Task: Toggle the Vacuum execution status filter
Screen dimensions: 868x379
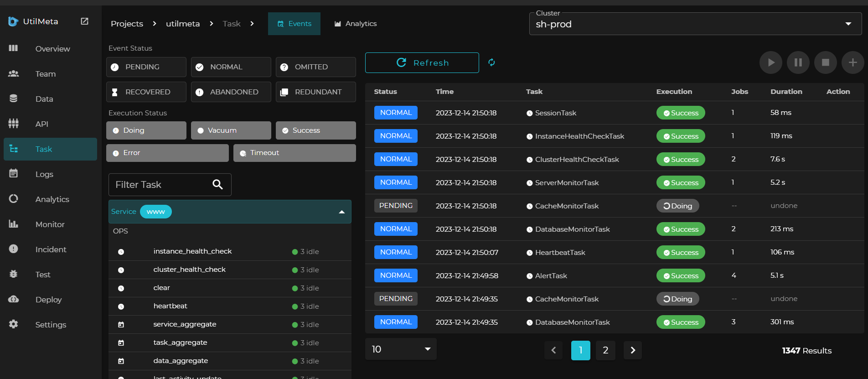Action: tap(231, 130)
